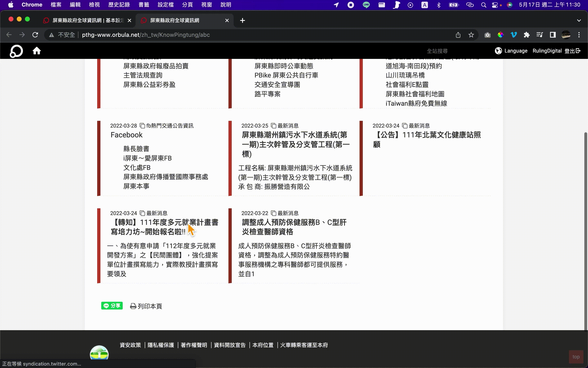Click the site logo in black header
The height and width of the screenshot is (368, 588).
click(x=16, y=51)
